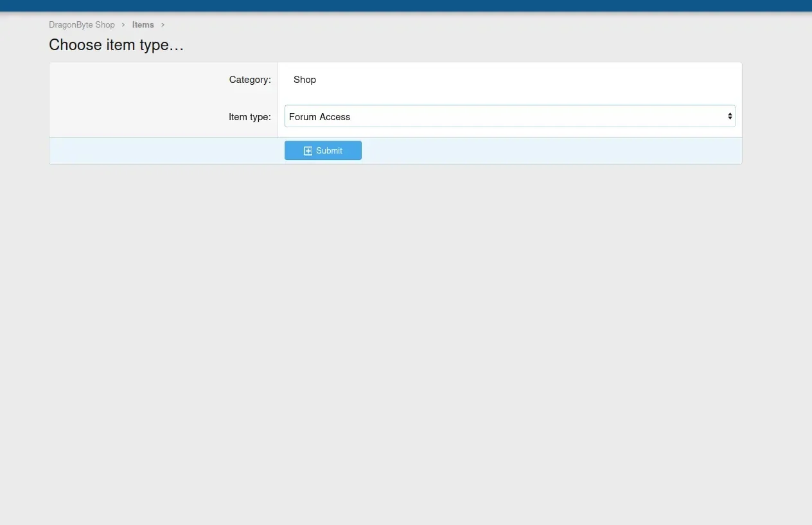Click the Category label

(x=249, y=80)
